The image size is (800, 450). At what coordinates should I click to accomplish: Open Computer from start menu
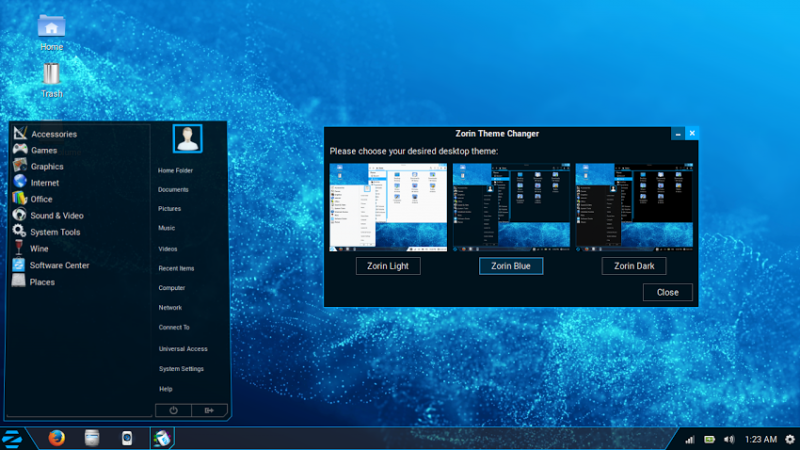coord(171,288)
